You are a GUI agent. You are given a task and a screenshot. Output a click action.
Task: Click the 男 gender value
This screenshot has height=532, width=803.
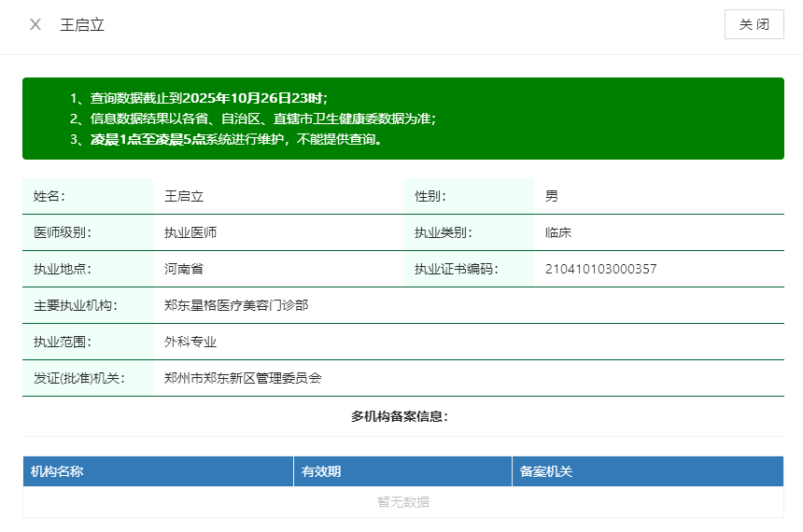tap(552, 196)
